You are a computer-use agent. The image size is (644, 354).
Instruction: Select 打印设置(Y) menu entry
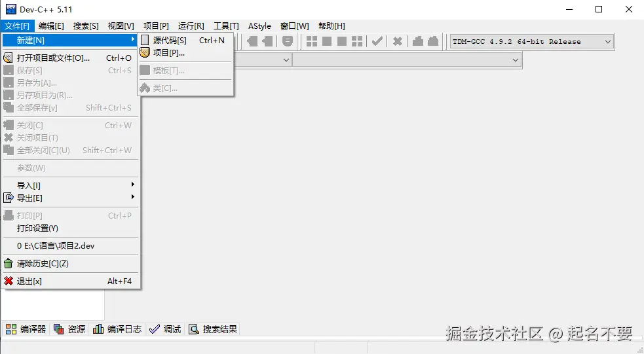point(71,228)
